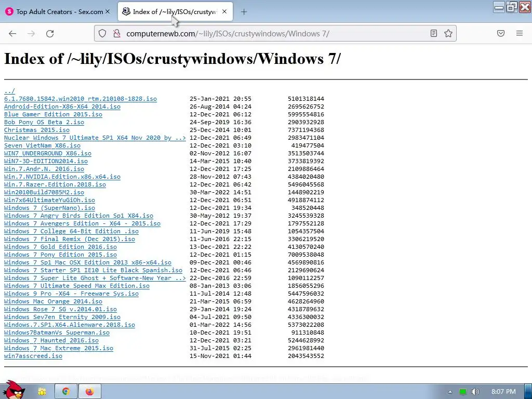The image size is (532, 399).
Task: Open Windows 9 Pro -X64 Freeware Sys.iso
Action: coord(71,294)
